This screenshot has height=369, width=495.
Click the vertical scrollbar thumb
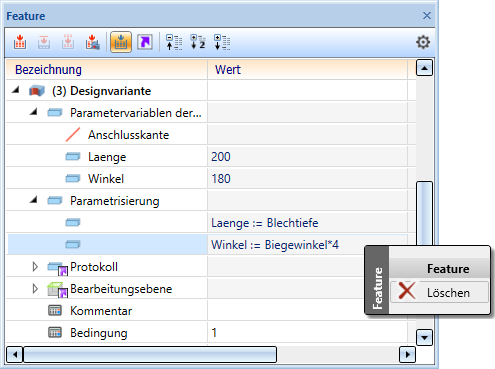click(x=424, y=213)
